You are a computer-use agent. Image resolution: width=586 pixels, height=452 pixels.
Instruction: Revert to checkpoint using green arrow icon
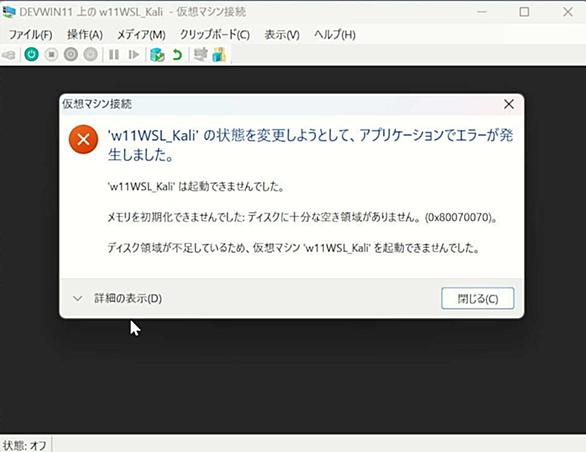[178, 55]
